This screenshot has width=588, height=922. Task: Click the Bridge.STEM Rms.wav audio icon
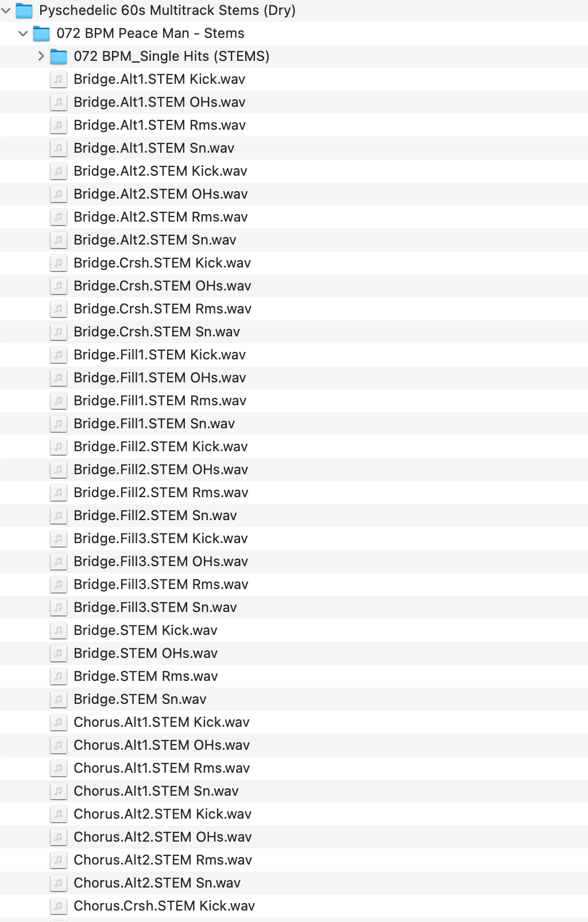point(58,676)
